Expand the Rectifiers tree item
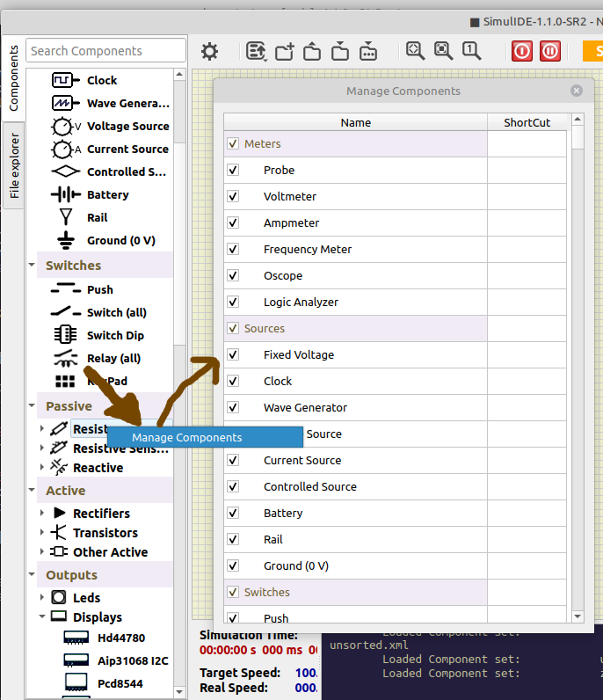 click(x=42, y=514)
